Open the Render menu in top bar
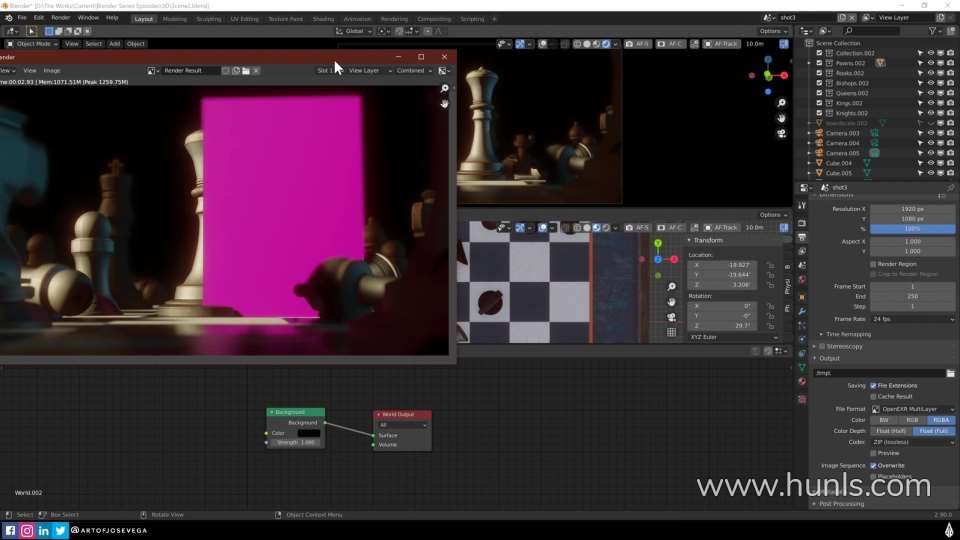This screenshot has width=960, height=540. point(61,18)
